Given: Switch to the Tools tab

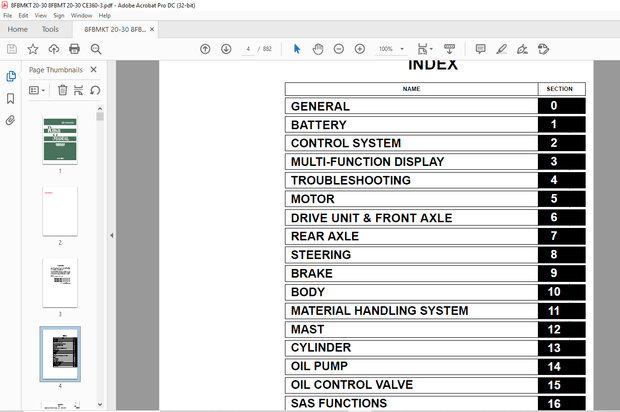Looking at the screenshot, I should (x=50, y=30).
